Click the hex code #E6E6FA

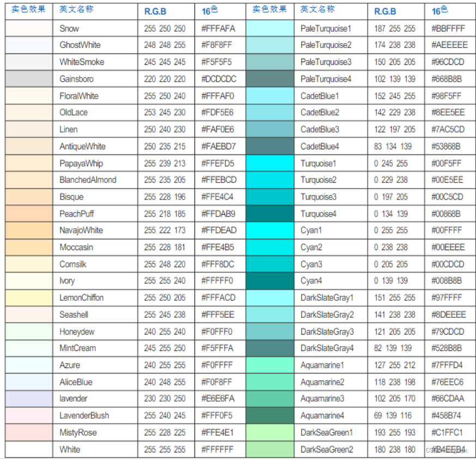pos(218,398)
